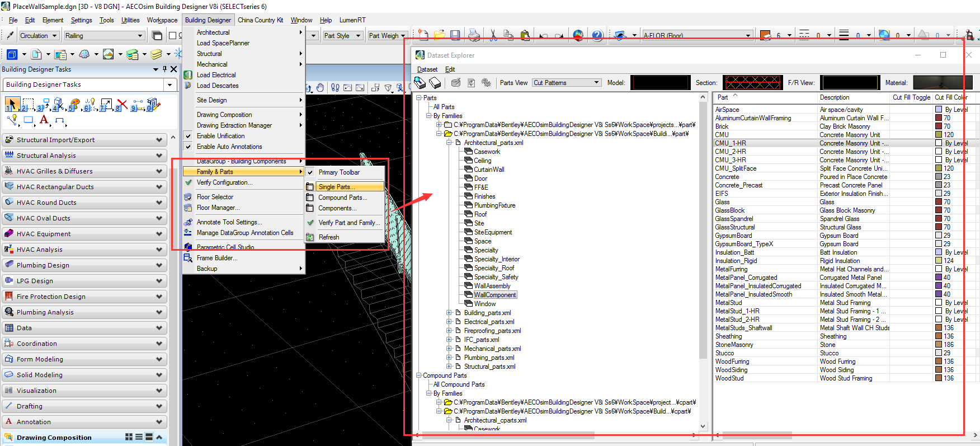Click the Cut scissors icon
Screen dimensions: 980x446
(x=493, y=35)
